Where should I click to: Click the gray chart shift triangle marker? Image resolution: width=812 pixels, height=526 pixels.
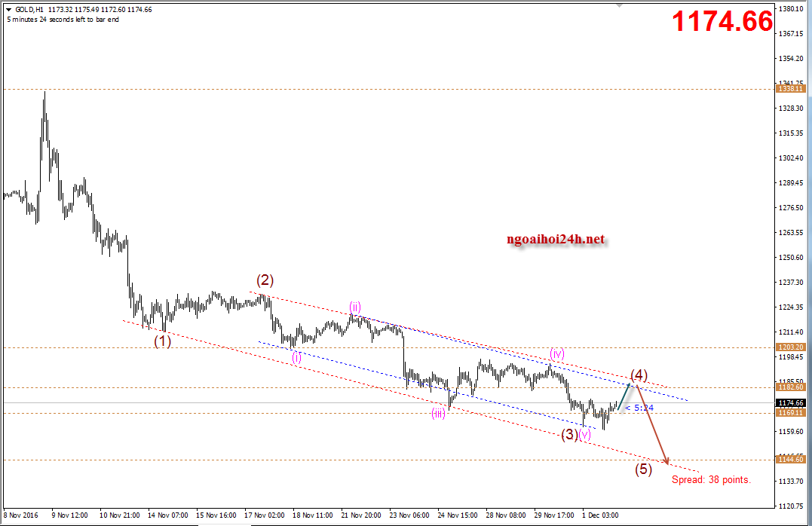click(x=620, y=5)
